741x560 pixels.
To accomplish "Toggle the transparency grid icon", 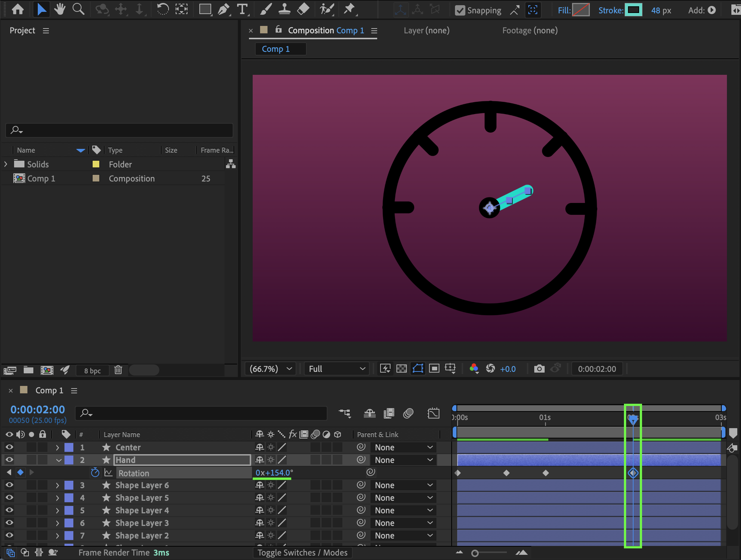I will pos(401,369).
